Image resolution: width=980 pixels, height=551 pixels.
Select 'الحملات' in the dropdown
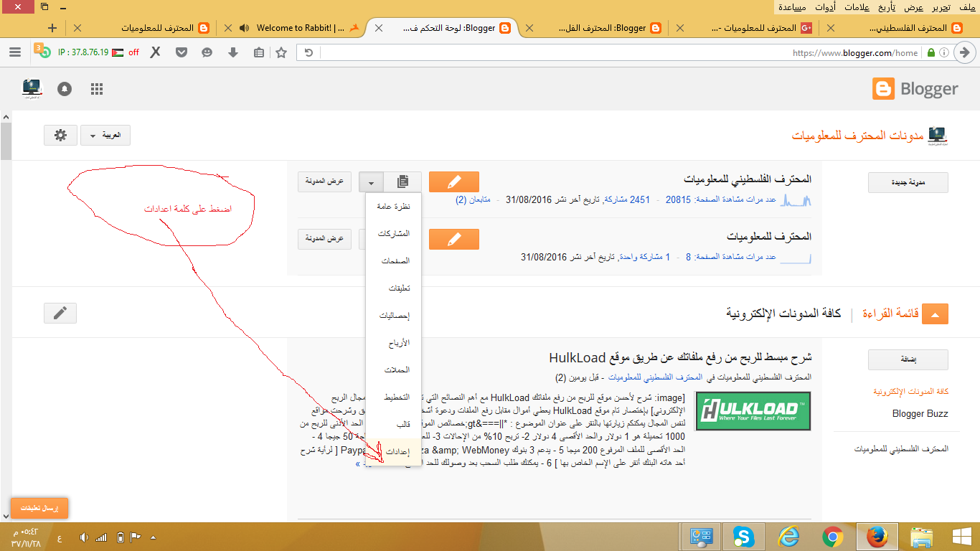(393, 370)
